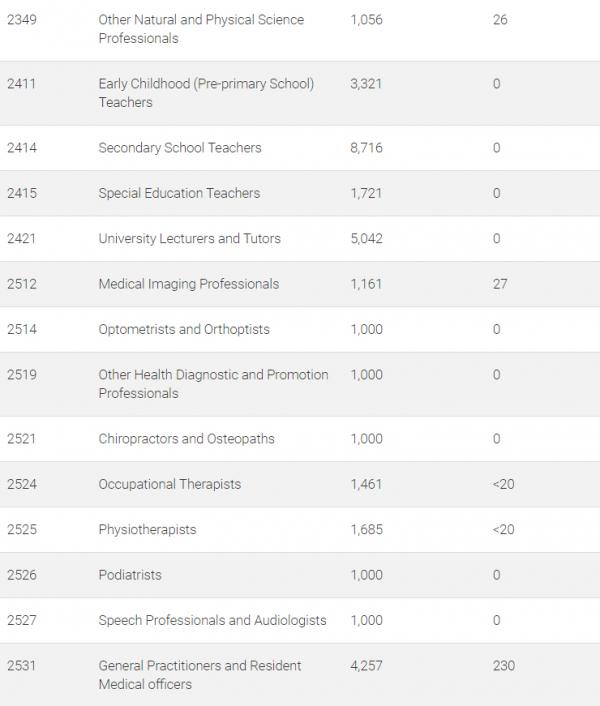
Task: Click occupation code 2411
Action: click(x=22, y=84)
